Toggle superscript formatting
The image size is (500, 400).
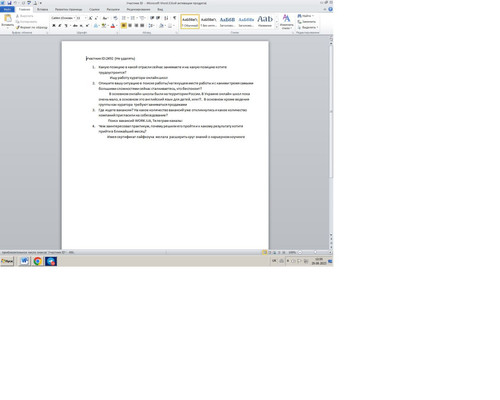pos(87,26)
